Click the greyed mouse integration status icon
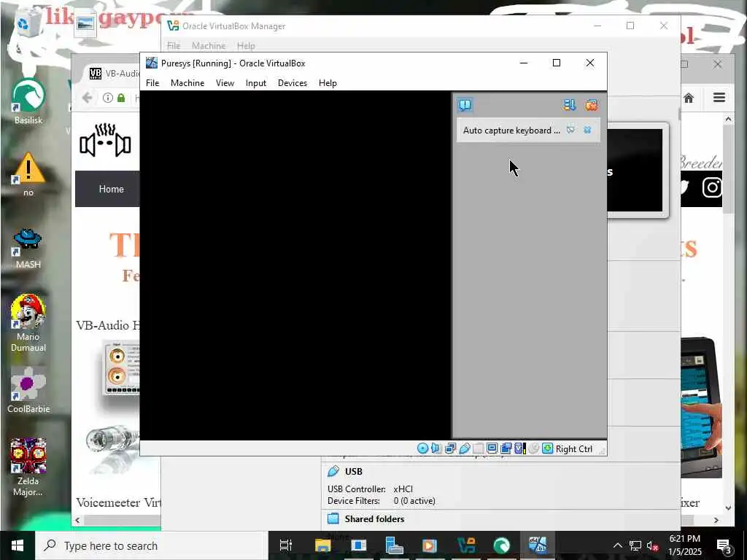The image size is (747, 560). [x=533, y=448]
